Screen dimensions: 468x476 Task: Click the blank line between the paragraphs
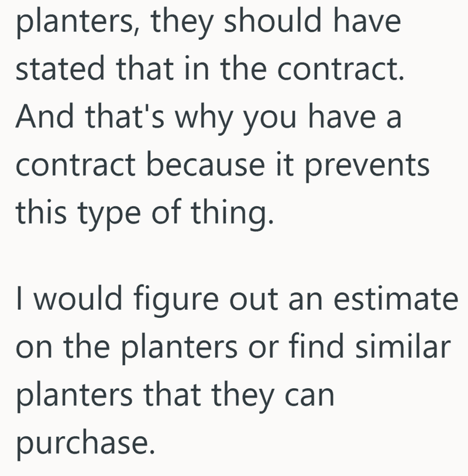pyautogui.click(x=234, y=256)
